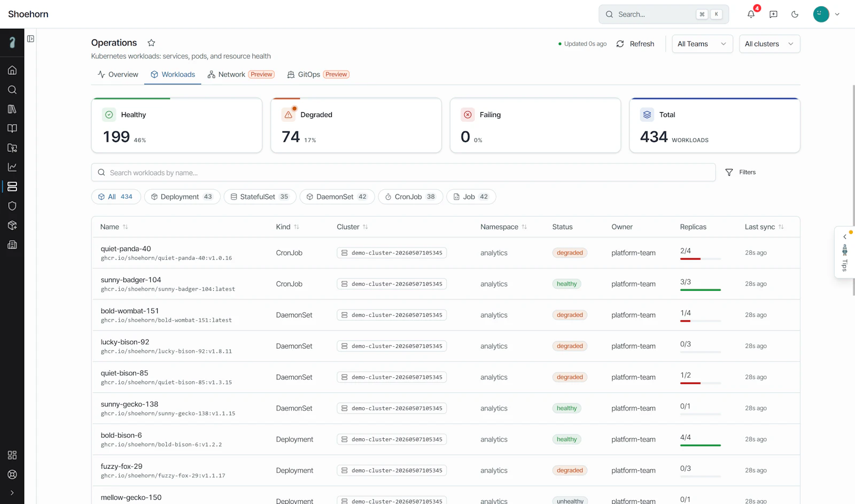Sort table by Namespace column
855x504 pixels.
[x=504, y=227]
